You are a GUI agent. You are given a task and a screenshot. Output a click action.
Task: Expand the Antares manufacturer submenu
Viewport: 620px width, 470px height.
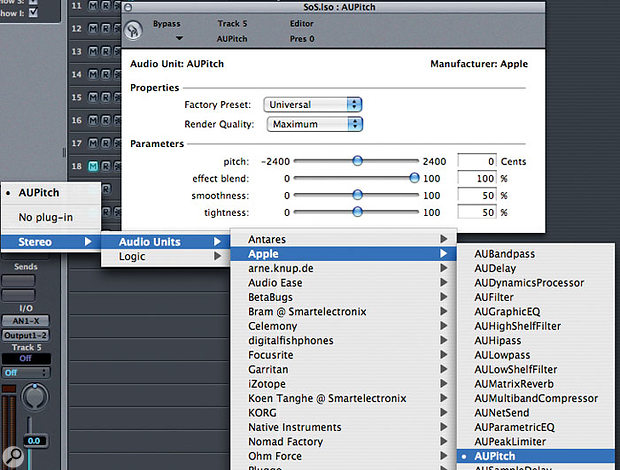pyautogui.click(x=343, y=239)
